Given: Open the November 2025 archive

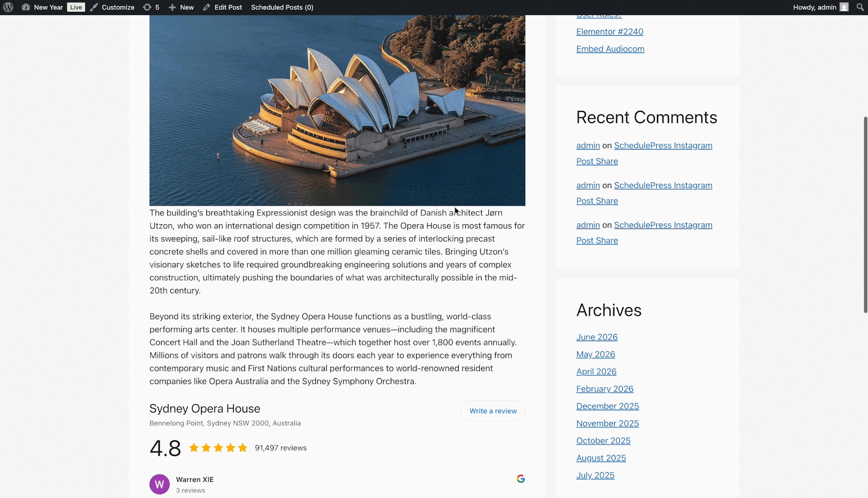Looking at the screenshot, I should pos(607,423).
